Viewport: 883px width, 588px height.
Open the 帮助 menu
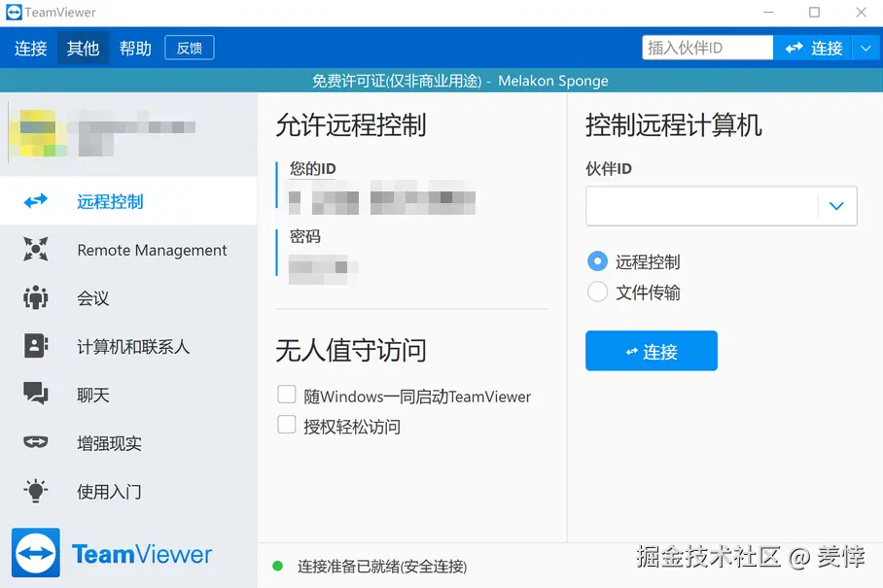pyautogui.click(x=135, y=47)
